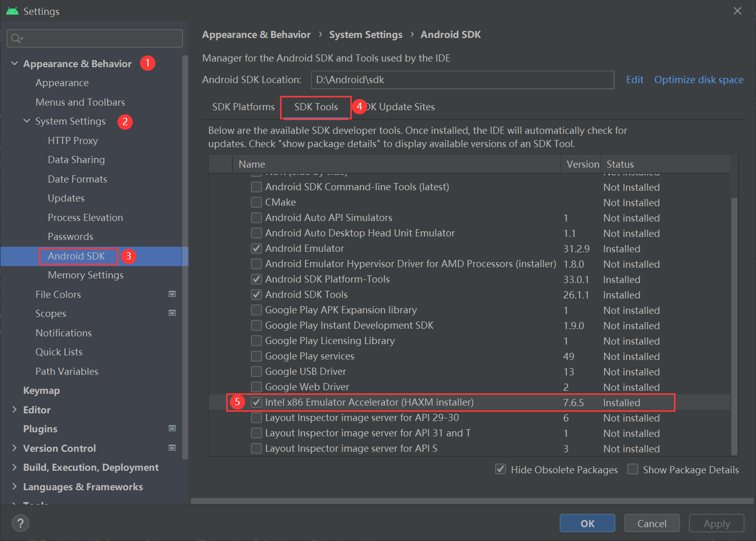
Task: Select Android SDK in the tree
Action: (x=76, y=256)
